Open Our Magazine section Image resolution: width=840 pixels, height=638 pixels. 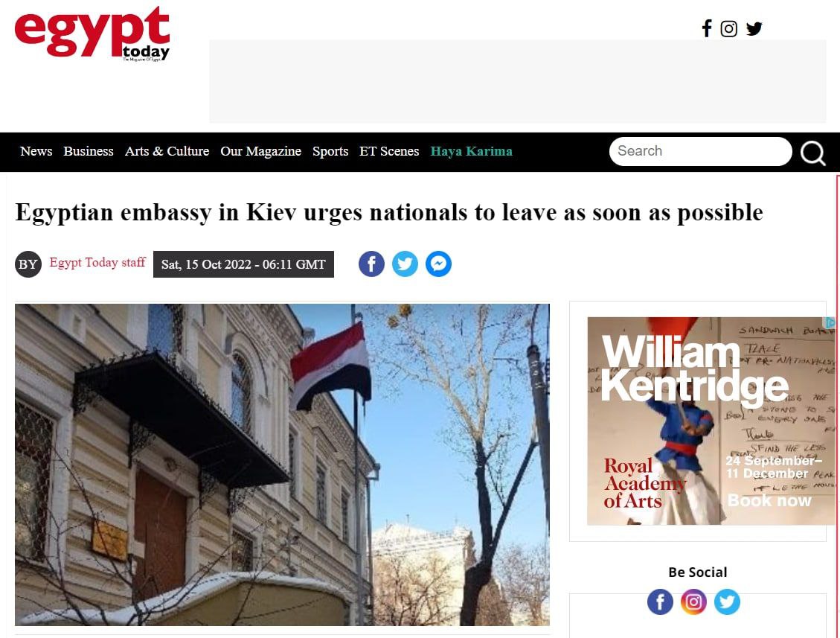(x=261, y=151)
